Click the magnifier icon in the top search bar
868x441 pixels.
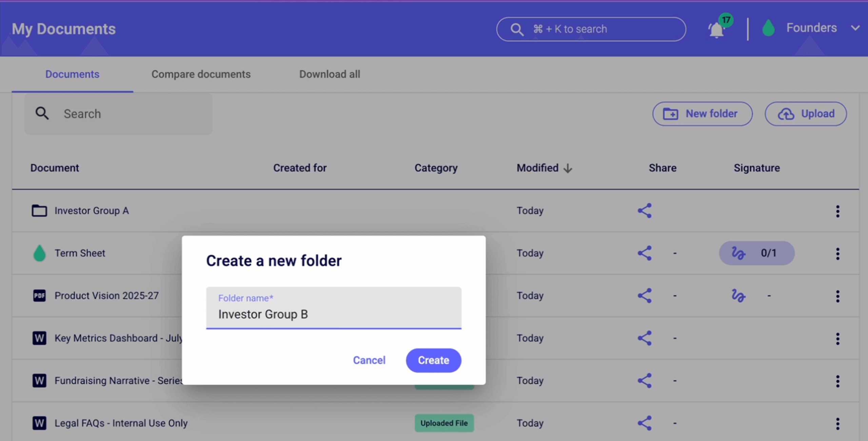[x=517, y=29]
